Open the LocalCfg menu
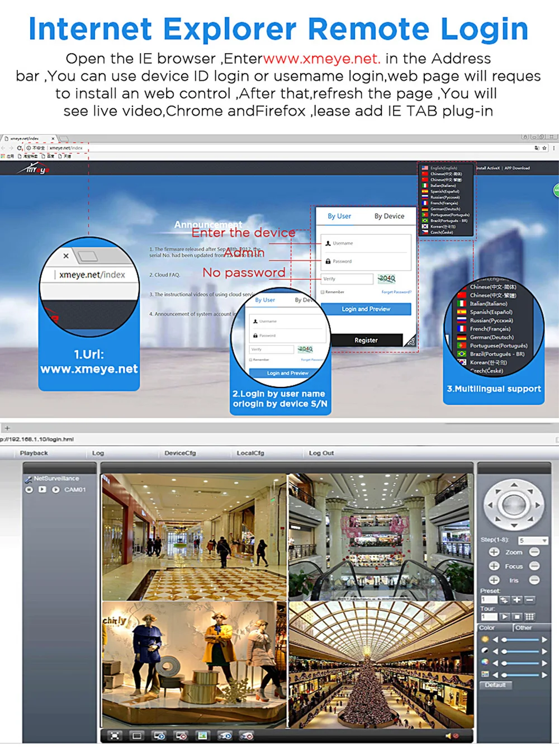 coord(250,453)
